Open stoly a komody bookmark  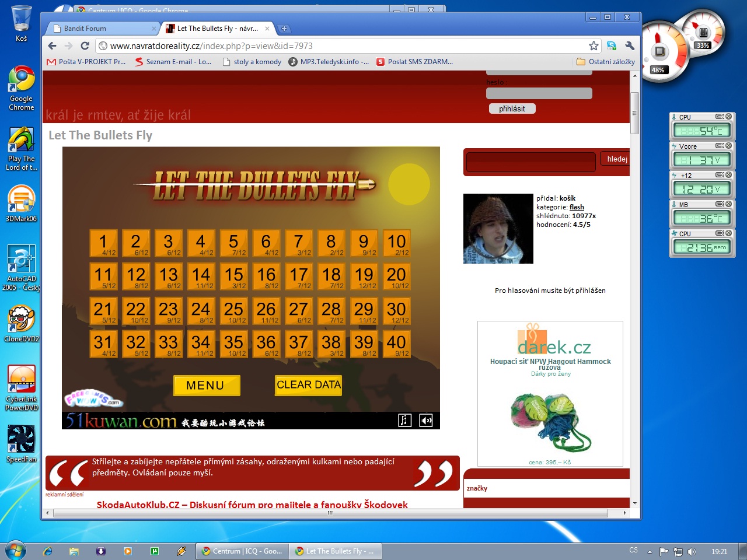point(252,62)
